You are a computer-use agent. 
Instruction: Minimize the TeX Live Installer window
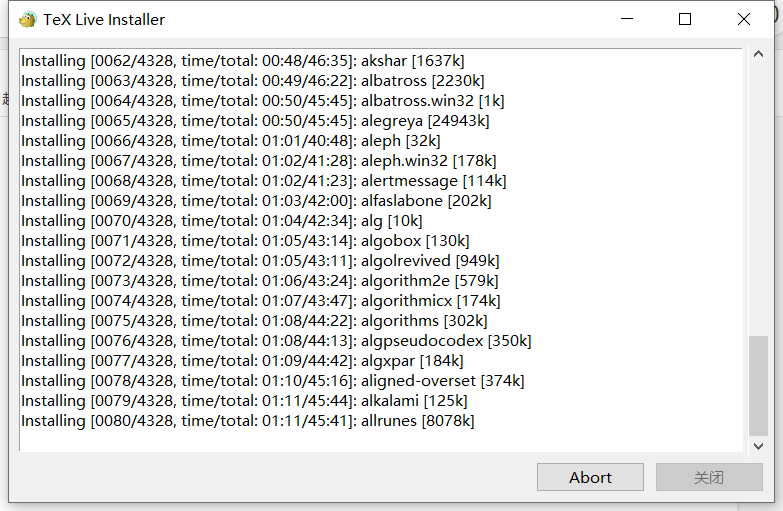(x=627, y=19)
